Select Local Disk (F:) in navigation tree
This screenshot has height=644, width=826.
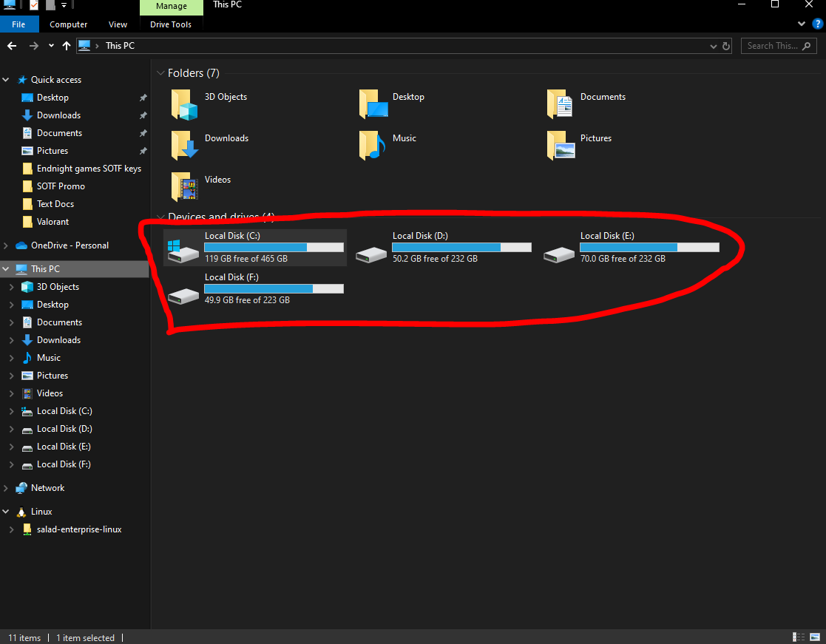[x=64, y=464]
